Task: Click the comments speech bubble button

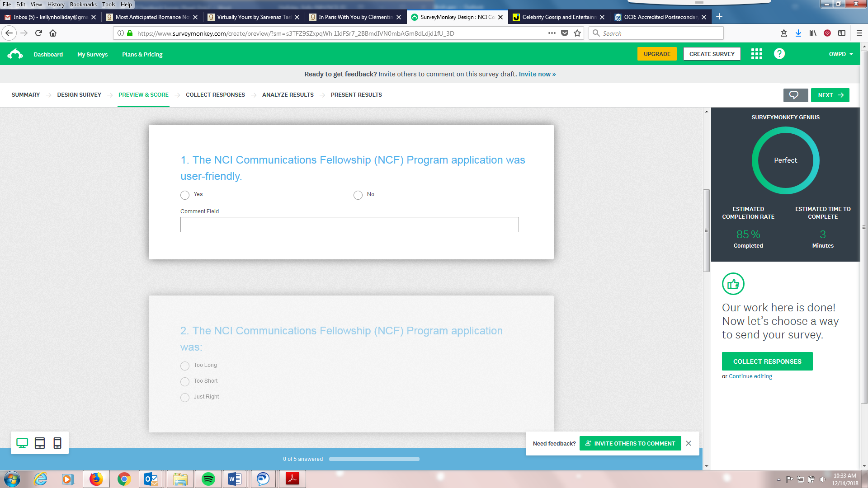Action: click(795, 95)
